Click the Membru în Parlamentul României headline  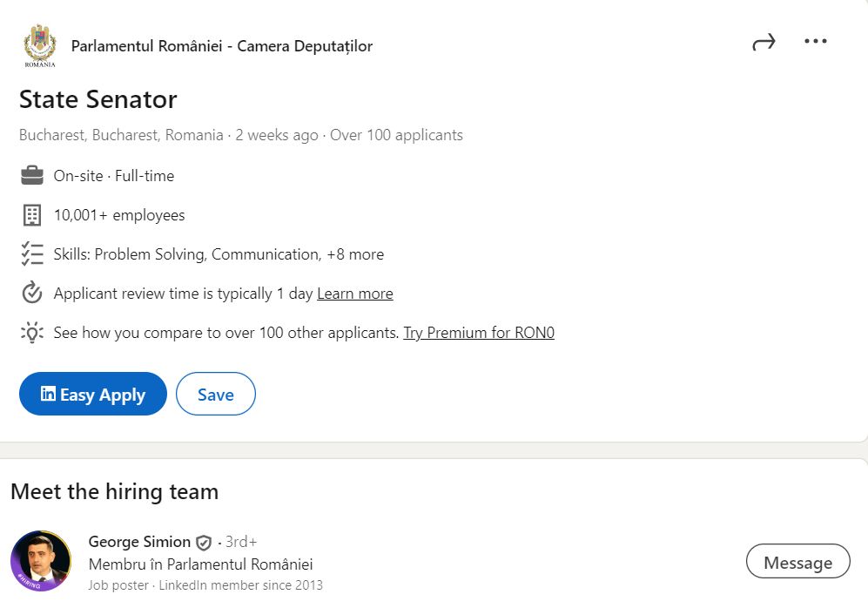tap(200, 564)
